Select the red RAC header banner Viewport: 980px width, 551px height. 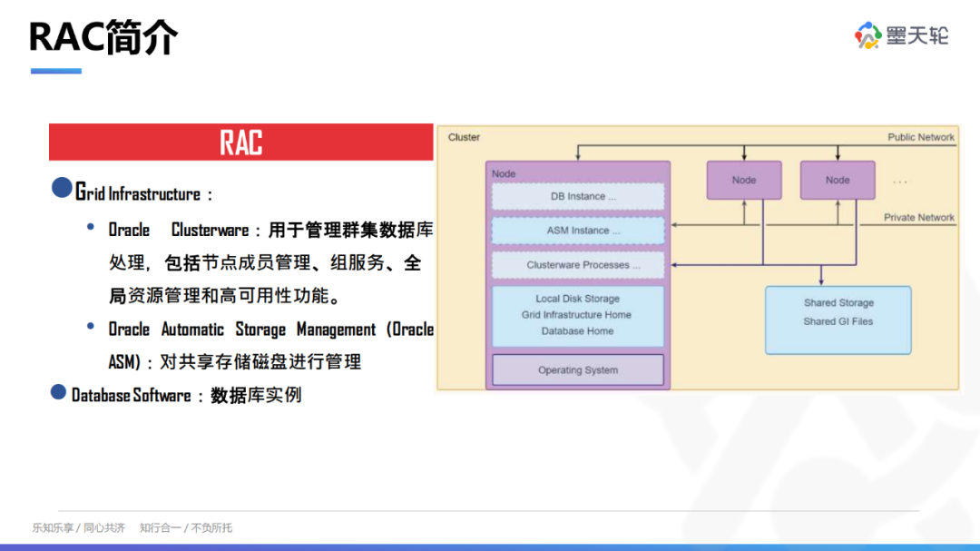[240, 143]
